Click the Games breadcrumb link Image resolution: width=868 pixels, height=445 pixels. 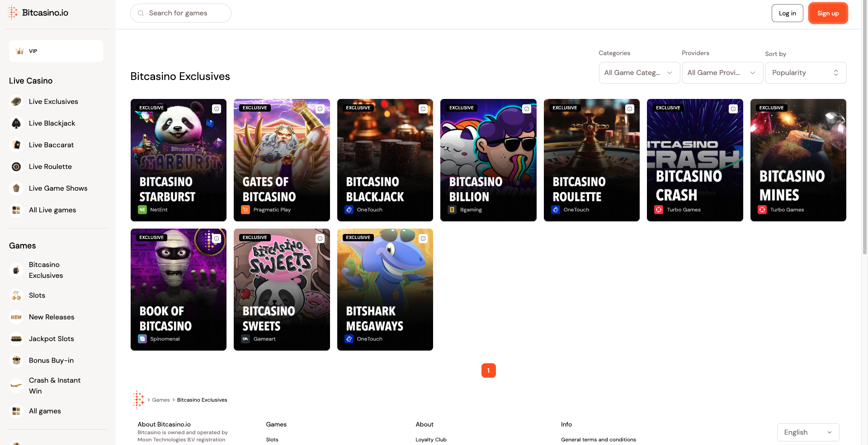click(x=161, y=400)
